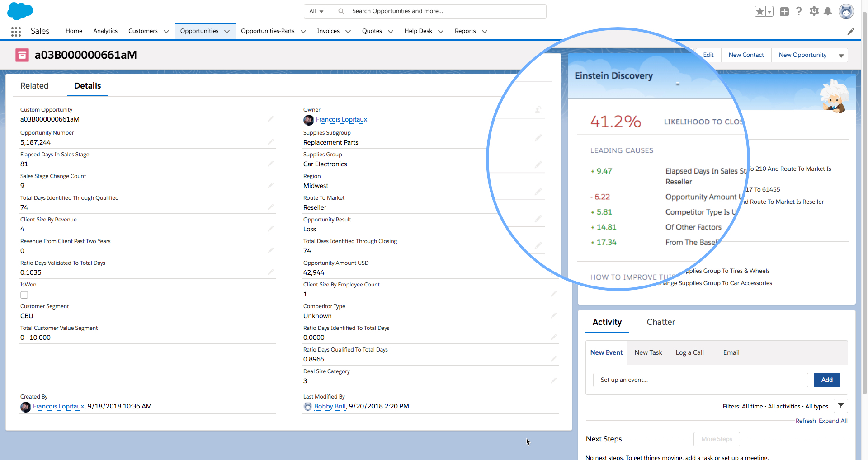Open the App Launcher grid icon
The image size is (868, 460).
pyautogui.click(x=16, y=31)
